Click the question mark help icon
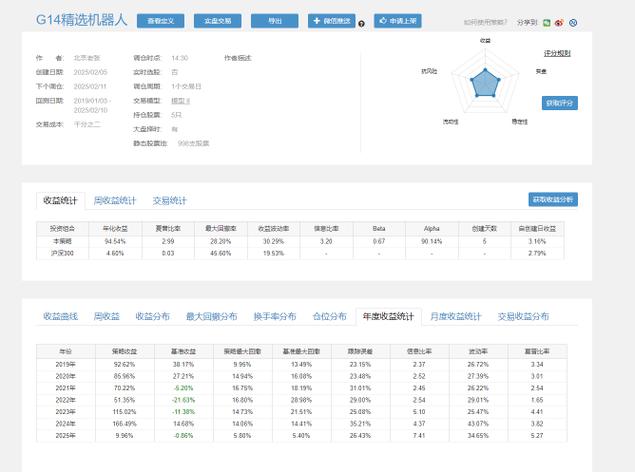 (x=361, y=21)
